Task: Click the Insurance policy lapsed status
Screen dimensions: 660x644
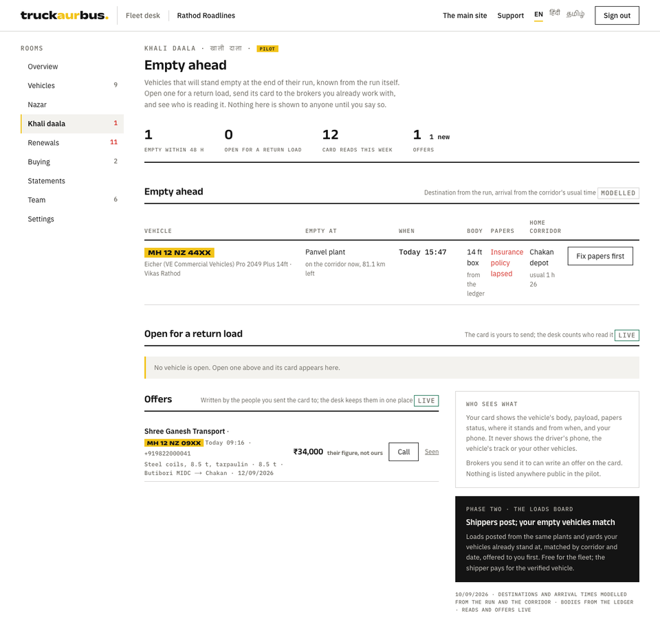Action: pyautogui.click(x=507, y=263)
